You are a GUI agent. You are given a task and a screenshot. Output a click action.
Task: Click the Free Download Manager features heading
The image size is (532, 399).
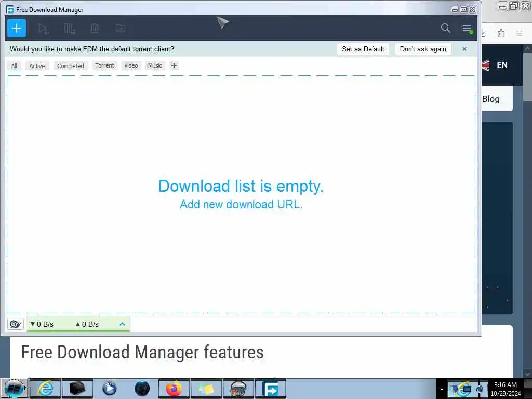(x=142, y=352)
